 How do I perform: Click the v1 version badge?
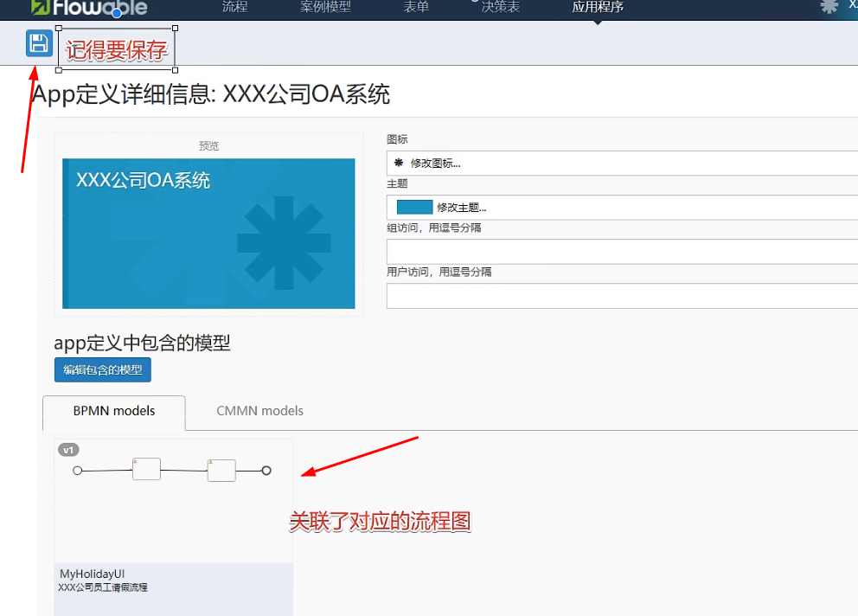coord(68,450)
